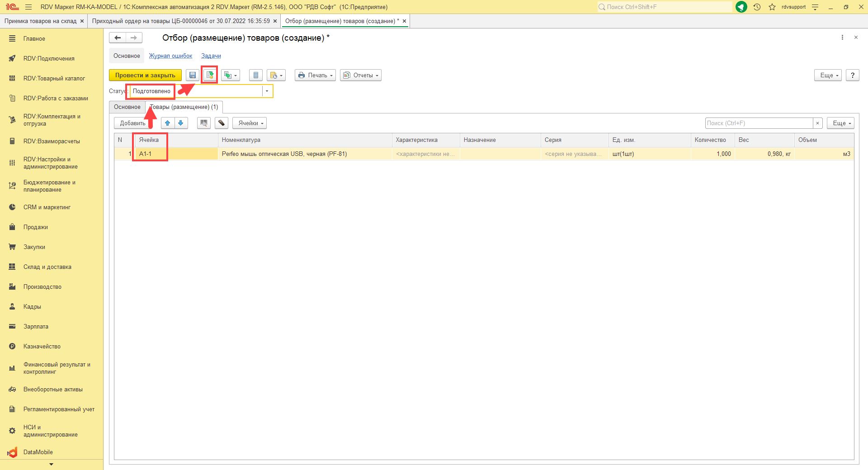Click the barcode search icon
The height and width of the screenshot is (470, 868).
tap(204, 123)
